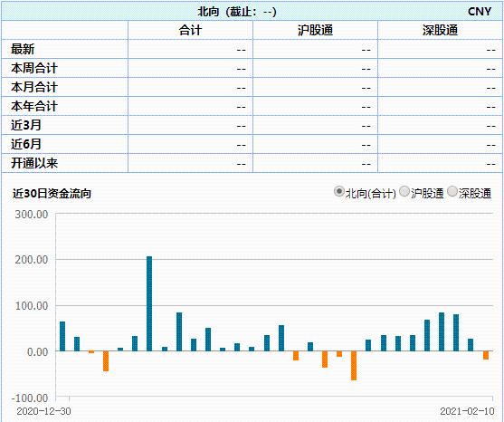Click the CNY currency label
Screen dimensions: 504x422
click(480, 11)
